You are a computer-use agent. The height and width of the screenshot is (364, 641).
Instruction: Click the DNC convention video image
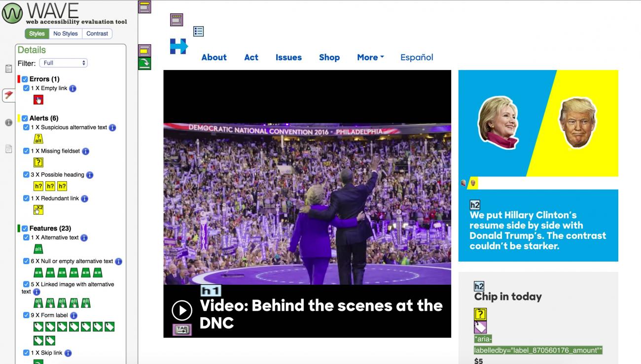coord(307,204)
